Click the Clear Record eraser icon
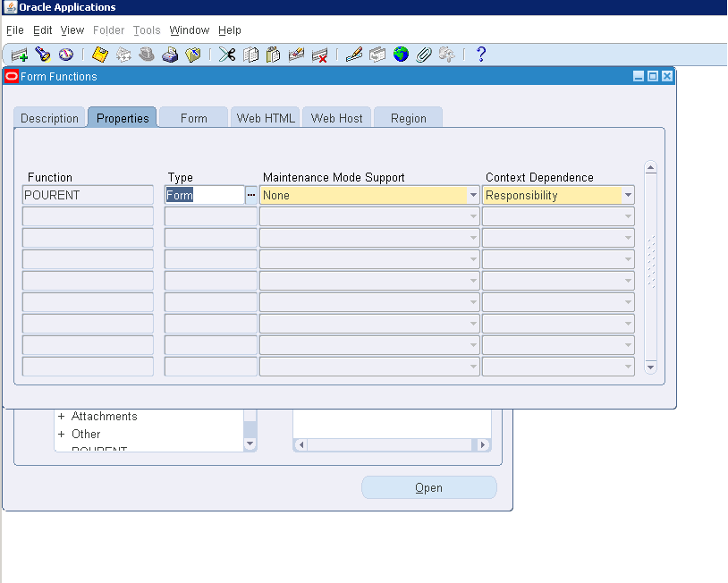 (x=296, y=55)
